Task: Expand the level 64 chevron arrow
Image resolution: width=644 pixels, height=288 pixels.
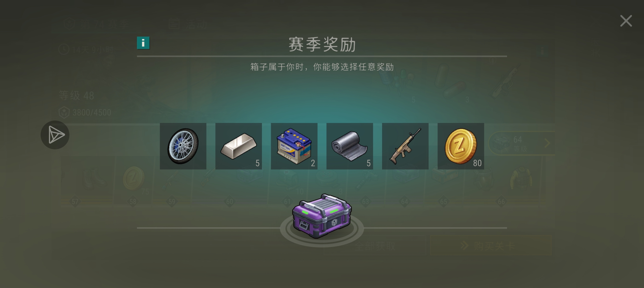Action: 547,143
